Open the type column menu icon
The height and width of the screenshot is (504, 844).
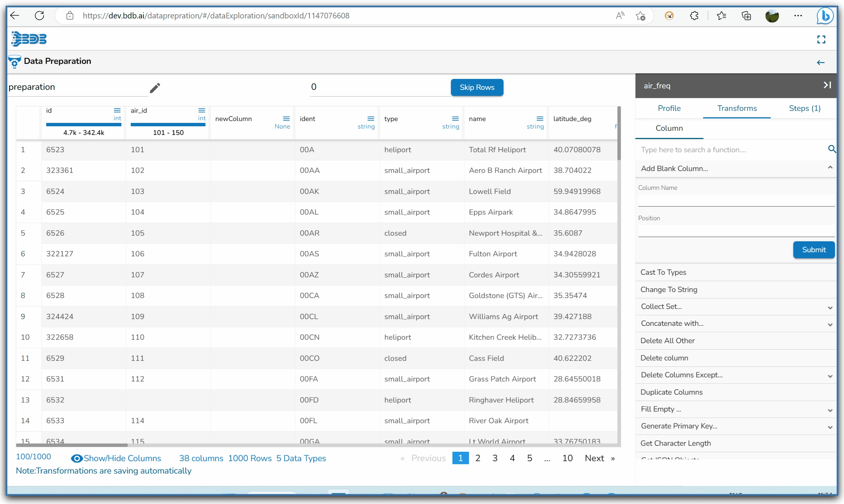point(455,119)
